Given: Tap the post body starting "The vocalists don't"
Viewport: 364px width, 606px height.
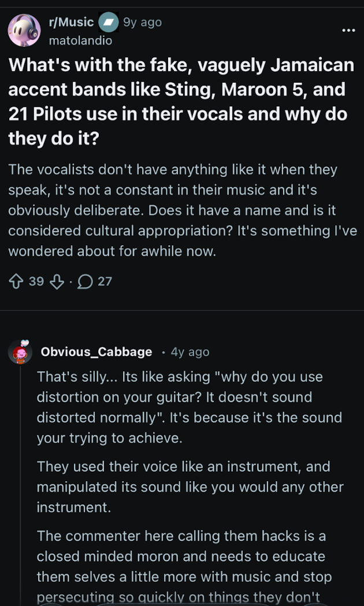Looking at the screenshot, I should (x=181, y=210).
